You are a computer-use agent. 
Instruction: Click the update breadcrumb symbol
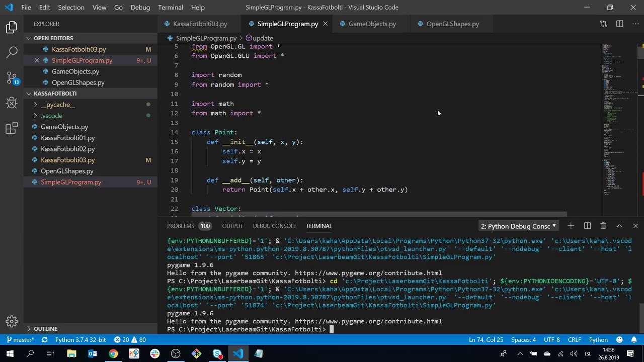(259, 38)
